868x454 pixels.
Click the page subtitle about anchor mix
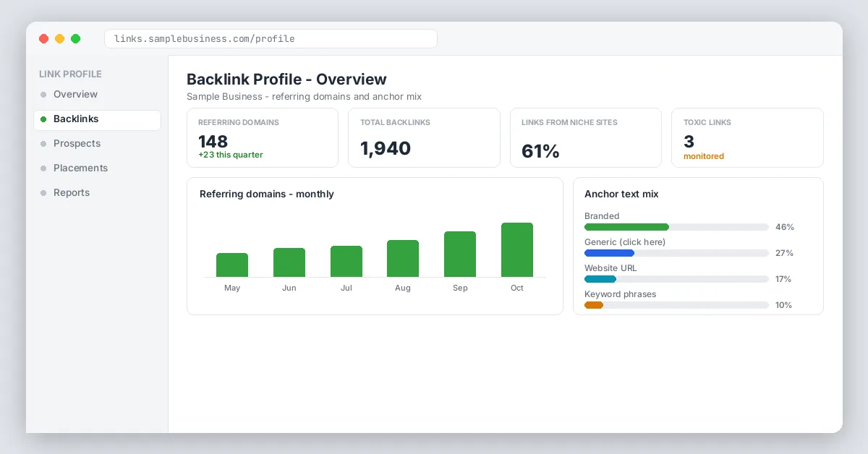(x=304, y=97)
